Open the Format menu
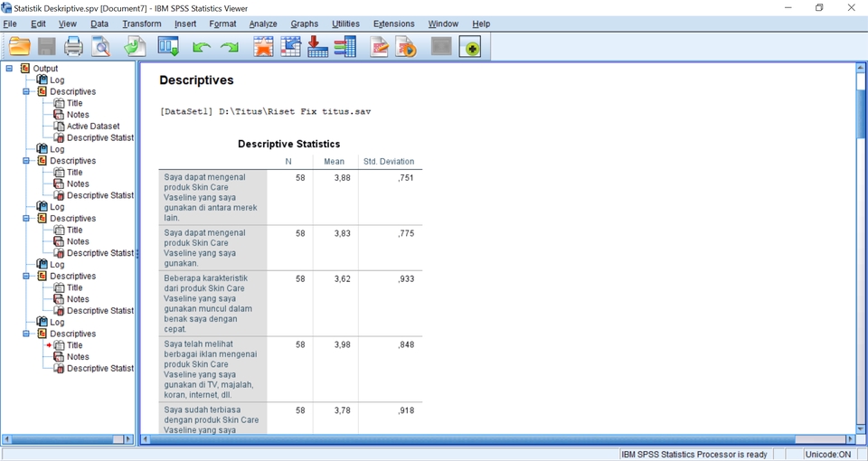 (x=222, y=24)
